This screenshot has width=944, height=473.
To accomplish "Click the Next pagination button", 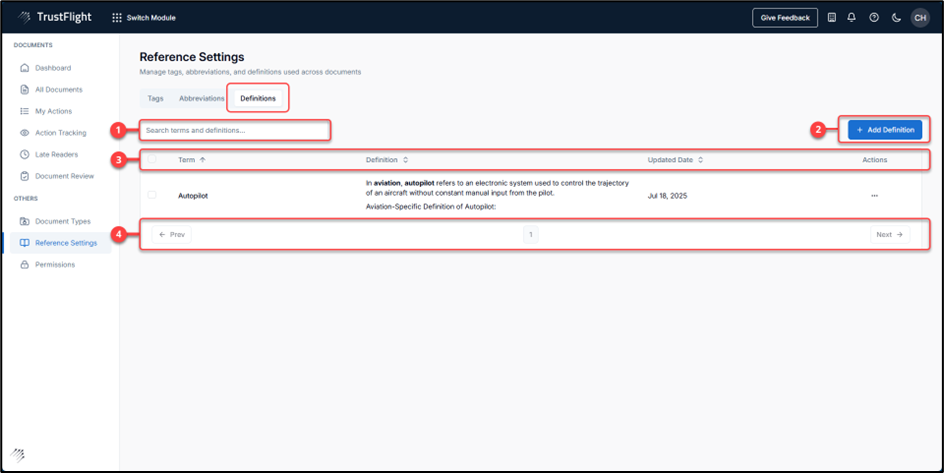I will click(890, 235).
